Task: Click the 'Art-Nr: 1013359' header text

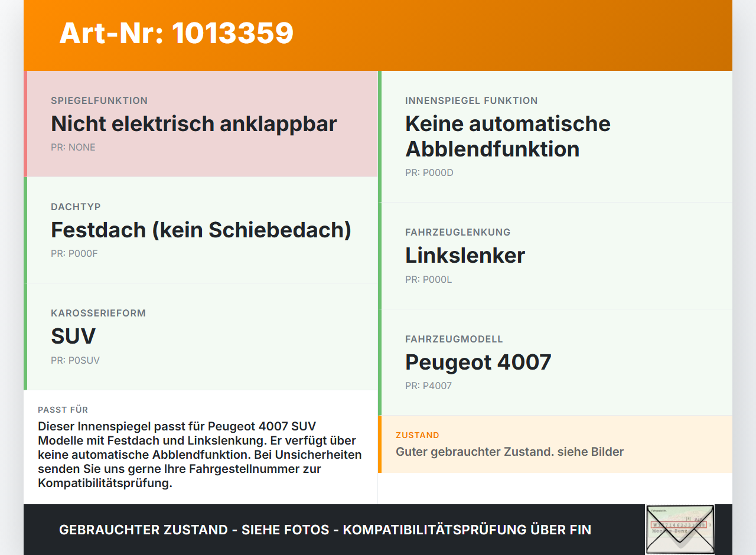Action: click(176, 33)
